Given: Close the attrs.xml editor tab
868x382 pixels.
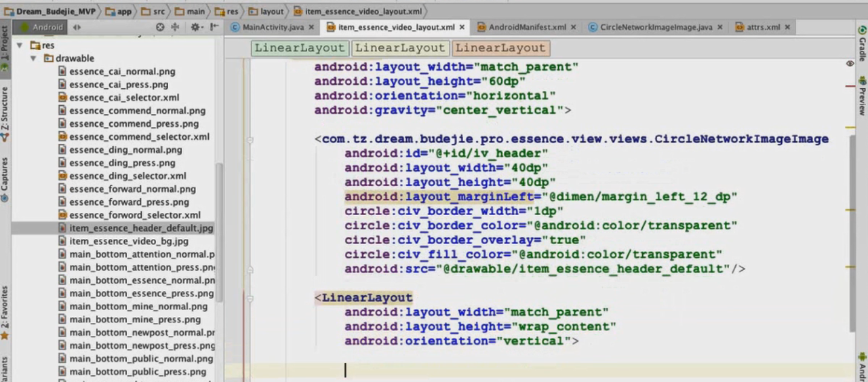Looking at the screenshot, I should pos(787,27).
